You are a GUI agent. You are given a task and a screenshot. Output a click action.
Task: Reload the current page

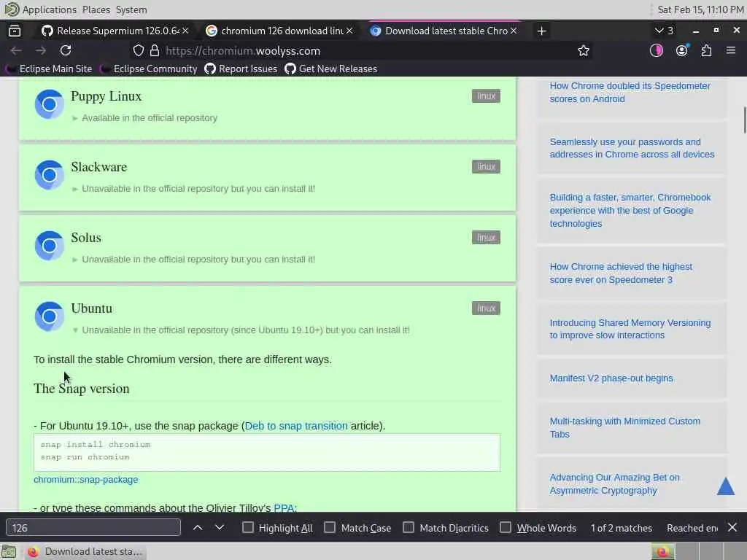(x=66, y=50)
